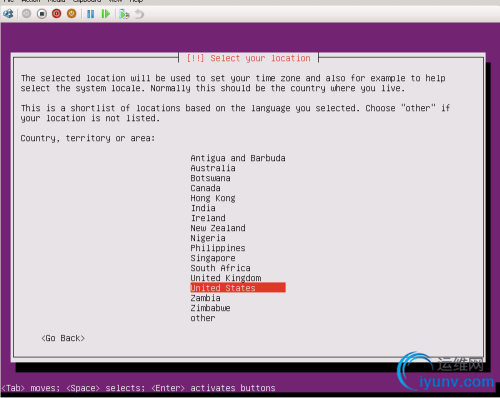The height and width of the screenshot is (398, 500).
Task: Create a checkpoint with the toolbar icon
Action: coord(124,14)
